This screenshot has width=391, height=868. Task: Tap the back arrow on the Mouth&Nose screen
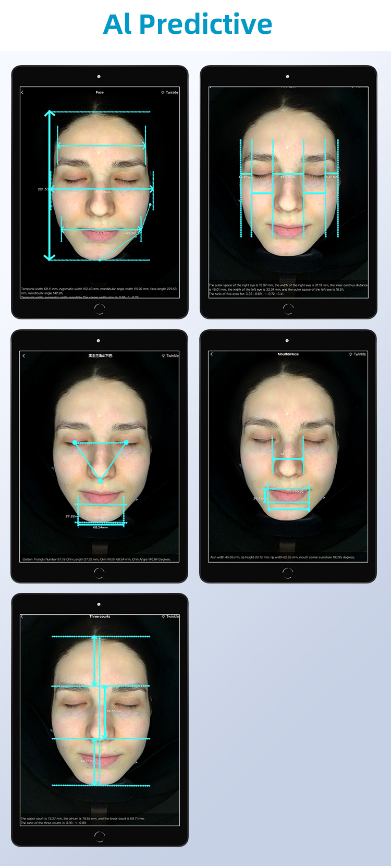211,354
